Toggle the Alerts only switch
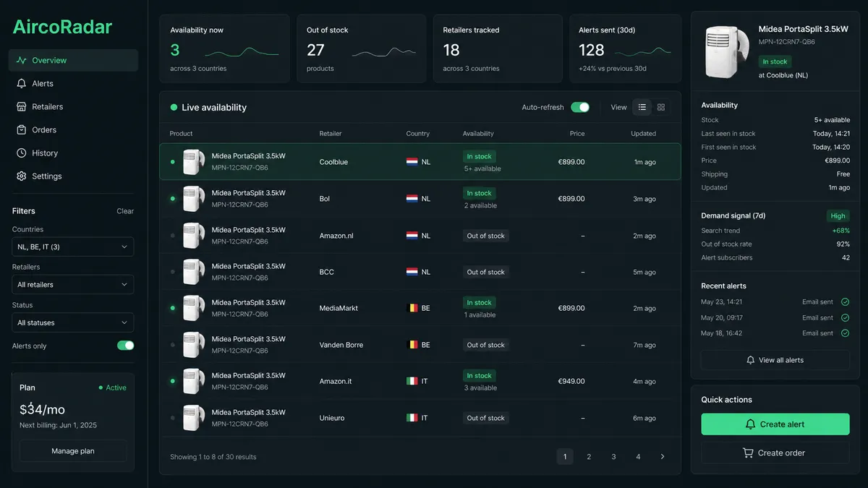The image size is (868, 488). point(126,346)
